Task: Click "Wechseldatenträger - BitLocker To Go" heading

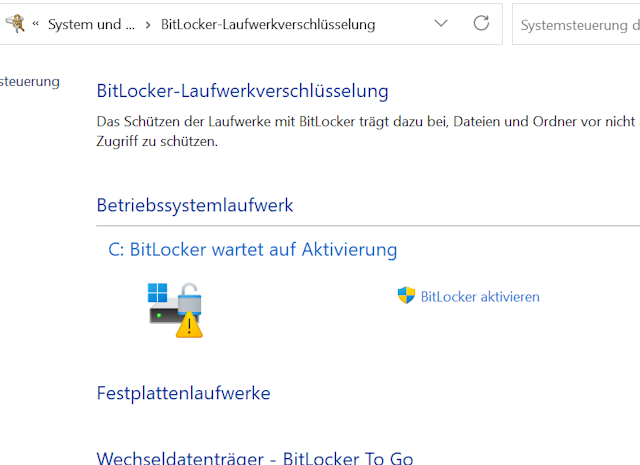Action: (254, 458)
